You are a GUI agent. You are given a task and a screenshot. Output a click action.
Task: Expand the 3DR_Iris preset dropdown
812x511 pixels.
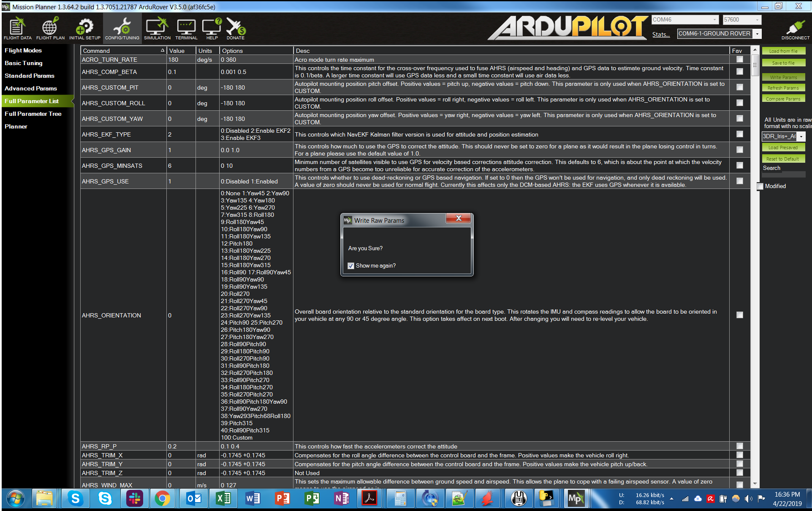point(801,136)
